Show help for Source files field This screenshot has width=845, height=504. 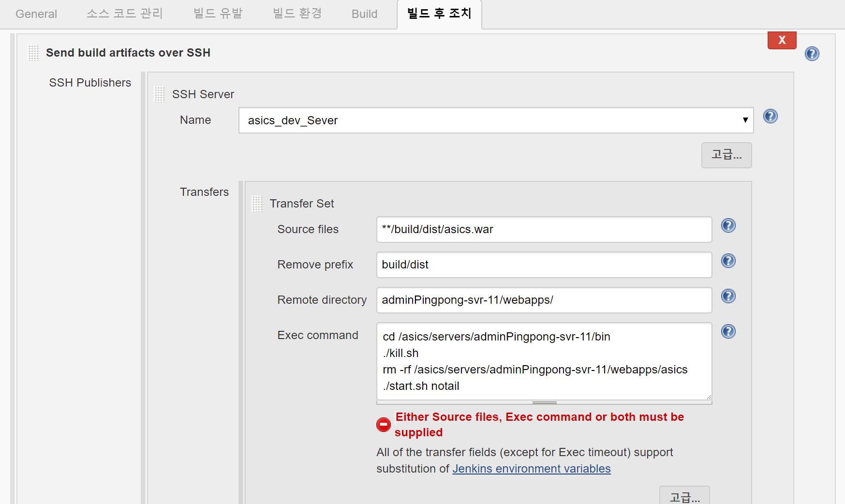click(x=728, y=225)
